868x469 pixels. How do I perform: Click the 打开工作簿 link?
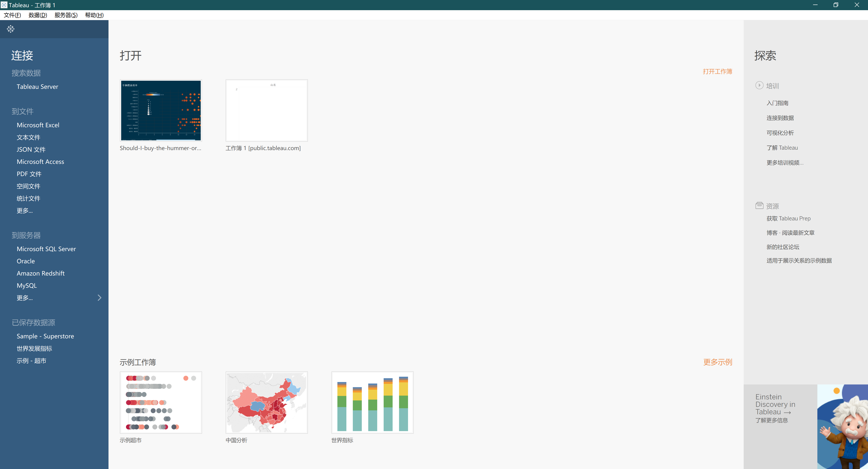coord(717,71)
